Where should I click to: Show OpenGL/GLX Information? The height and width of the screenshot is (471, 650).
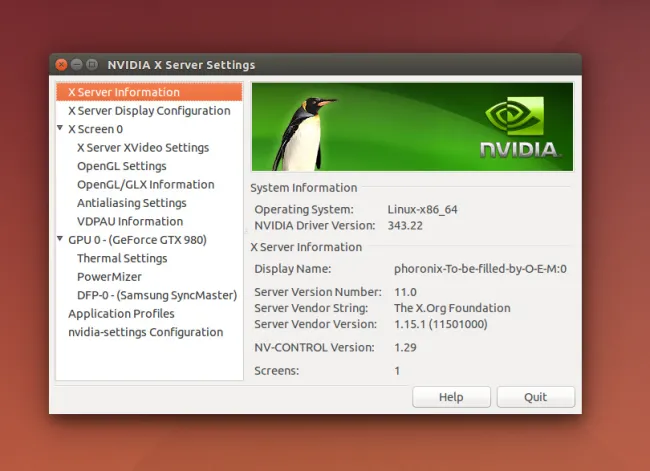click(146, 185)
